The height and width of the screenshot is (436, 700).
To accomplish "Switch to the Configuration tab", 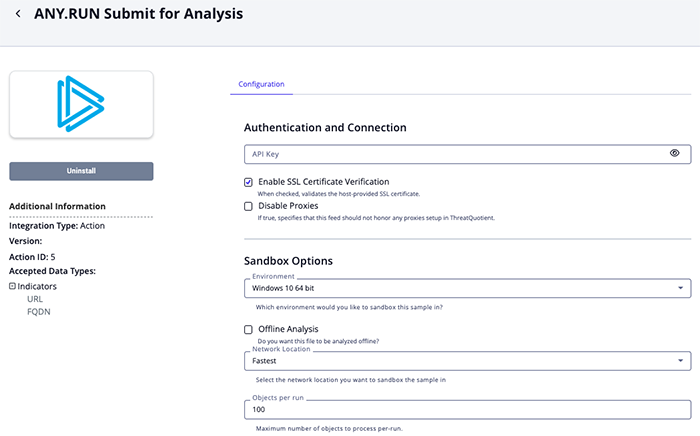I will (x=261, y=84).
